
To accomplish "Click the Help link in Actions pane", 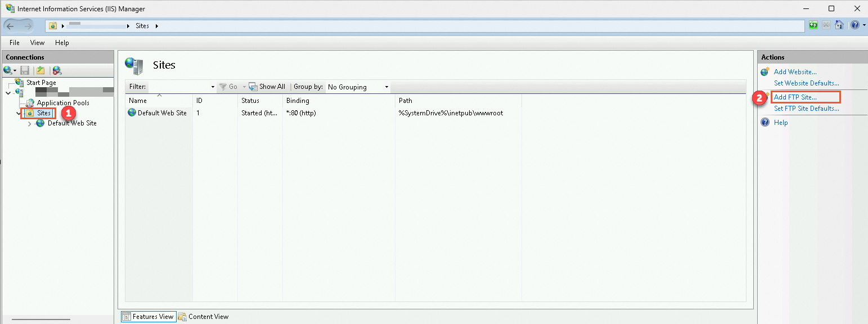I will (x=781, y=123).
